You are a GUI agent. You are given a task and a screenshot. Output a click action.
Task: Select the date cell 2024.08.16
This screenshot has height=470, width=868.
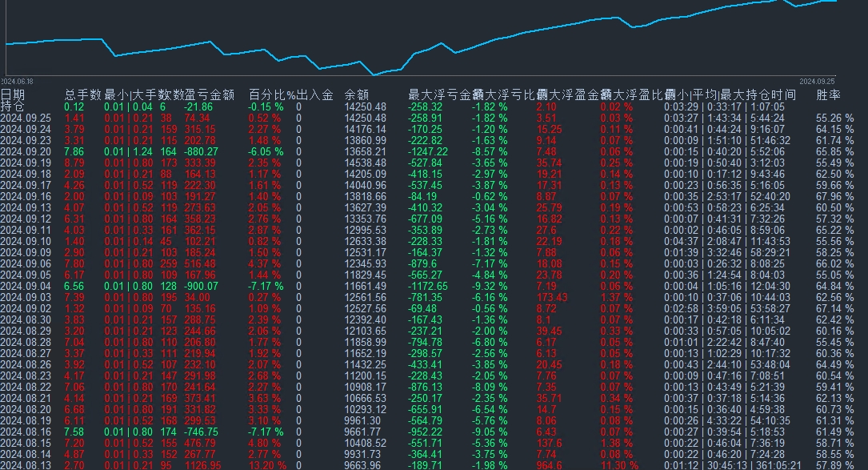[26, 432]
